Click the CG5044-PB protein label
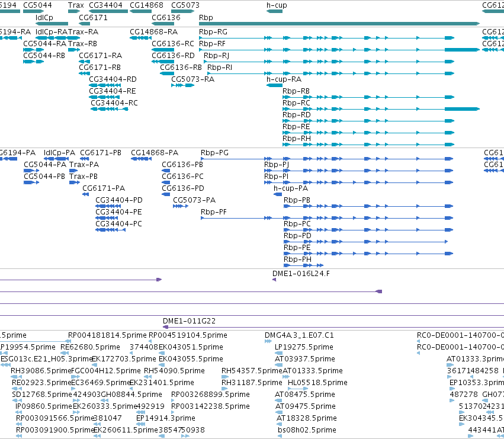Viewport: 504px width, 439px height. point(44,177)
